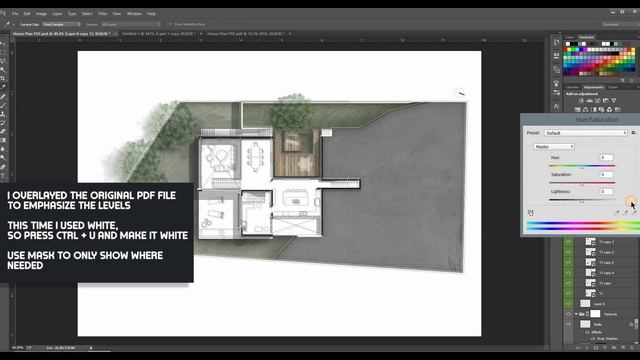Click the Hue slider handle

[x=582, y=167]
